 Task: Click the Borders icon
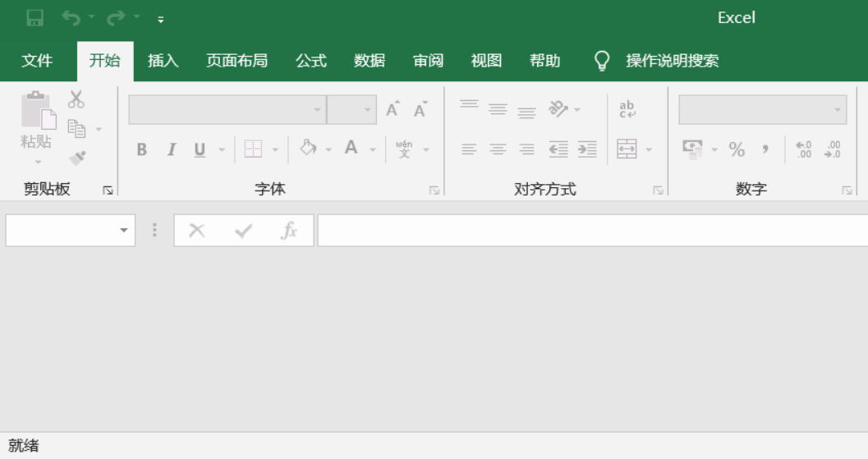click(253, 149)
